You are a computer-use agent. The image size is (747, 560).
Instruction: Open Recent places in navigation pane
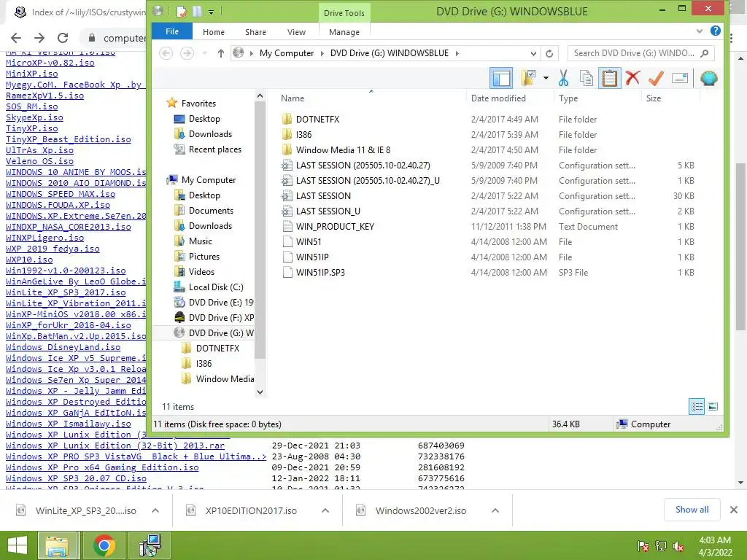214,149
